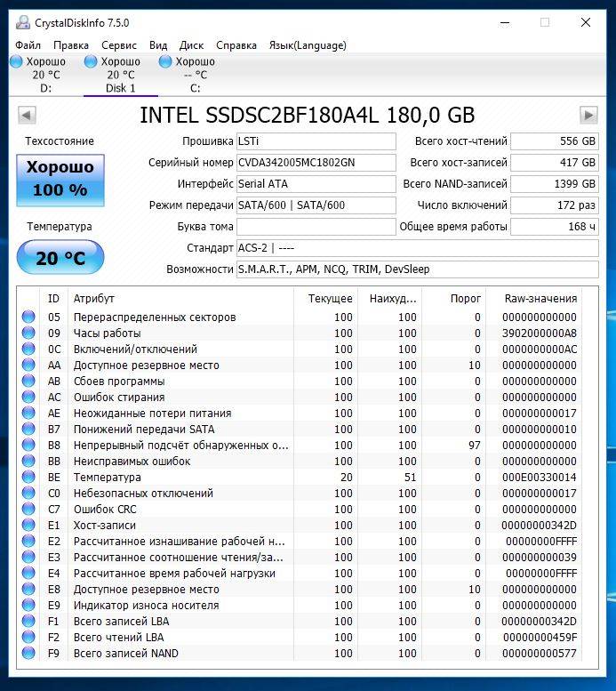Select raw value 000E00330014

pos(540,478)
